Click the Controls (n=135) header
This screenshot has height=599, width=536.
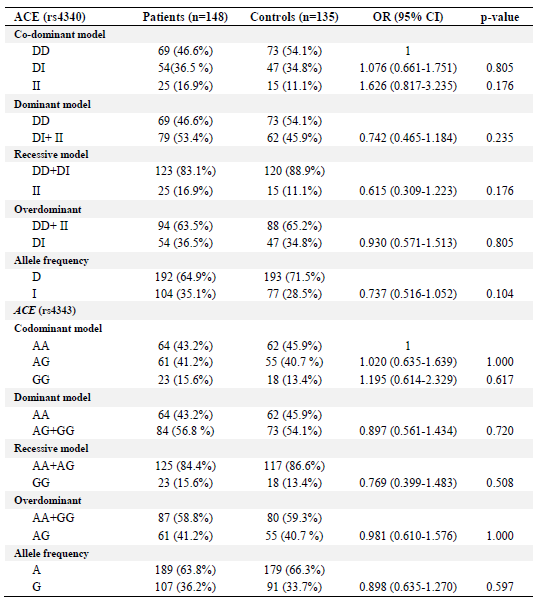coord(294,17)
